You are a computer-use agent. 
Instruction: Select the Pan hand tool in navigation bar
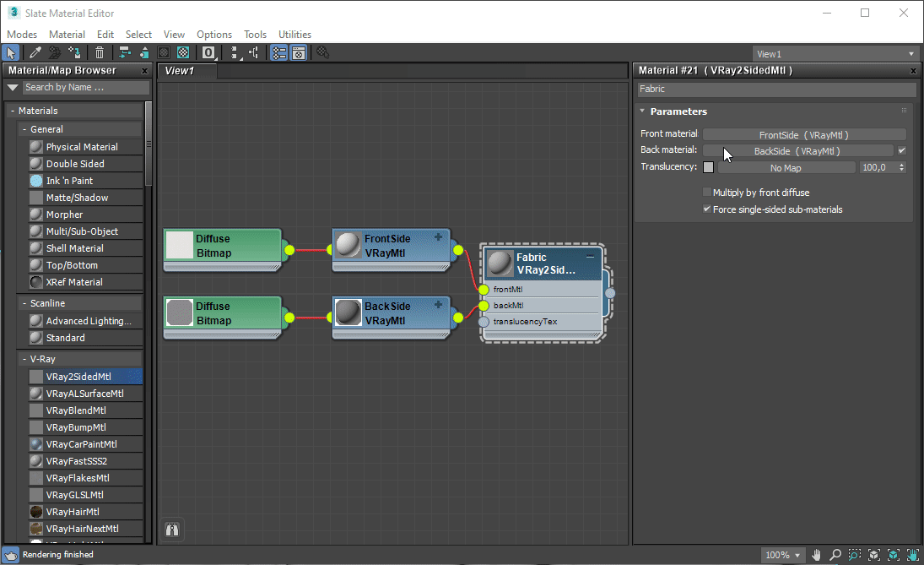816,555
